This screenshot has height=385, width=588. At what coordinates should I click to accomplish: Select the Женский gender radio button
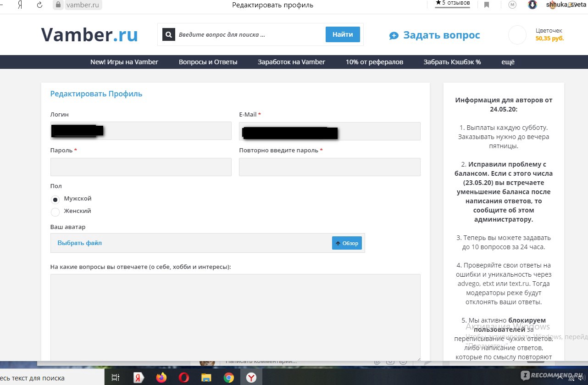(x=55, y=212)
